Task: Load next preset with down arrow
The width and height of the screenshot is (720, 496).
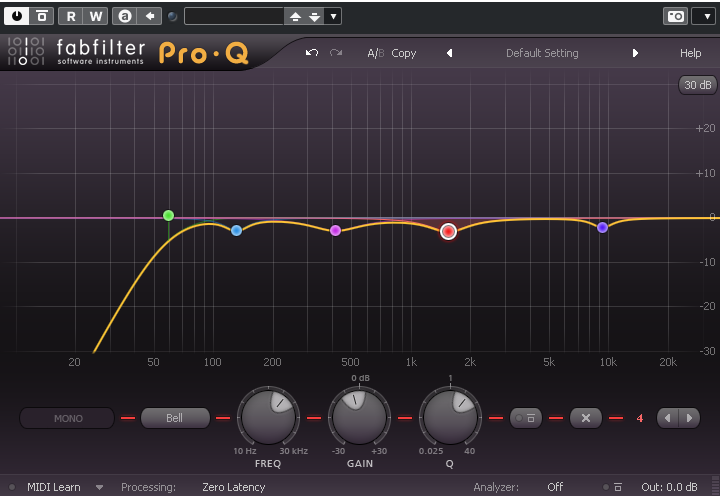Action: click(x=315, y=17)
